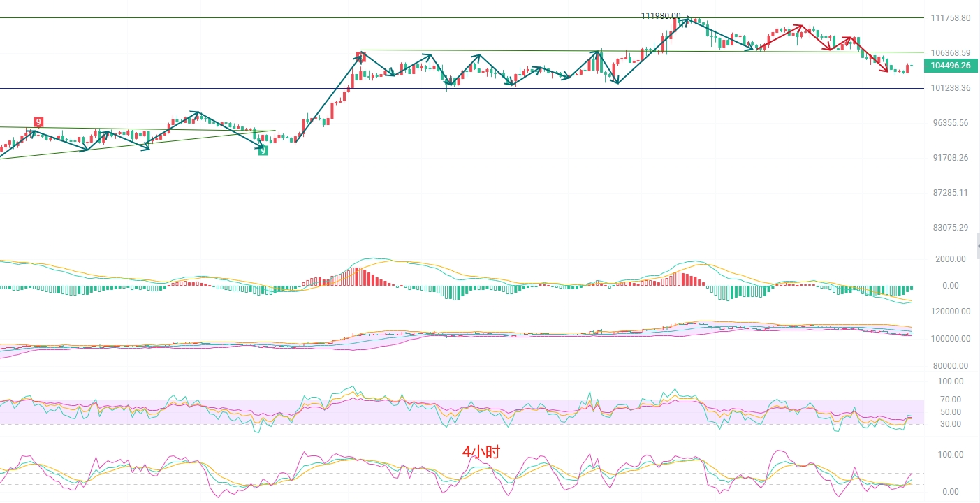Click the 87285.11 price axis value

point(951,192)
